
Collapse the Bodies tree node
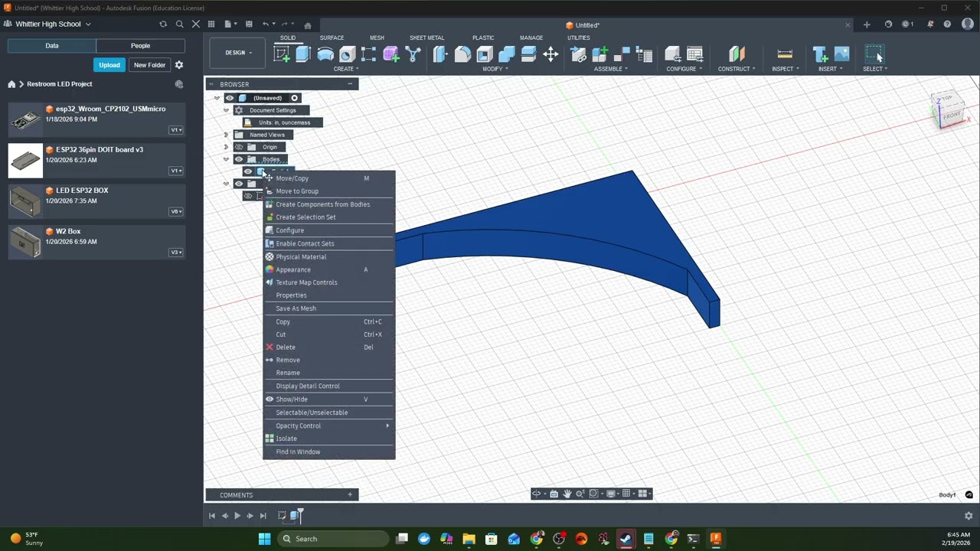pos(226,159)
